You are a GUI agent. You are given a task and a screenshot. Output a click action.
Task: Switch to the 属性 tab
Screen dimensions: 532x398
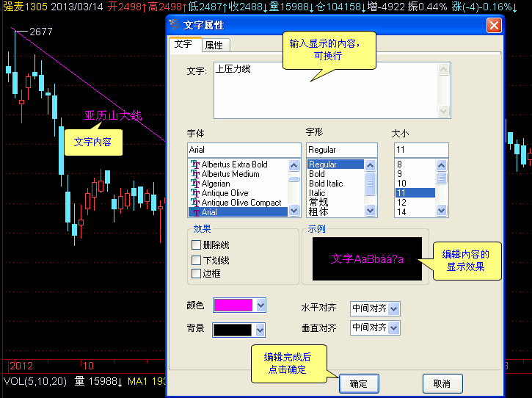point(214,46)
